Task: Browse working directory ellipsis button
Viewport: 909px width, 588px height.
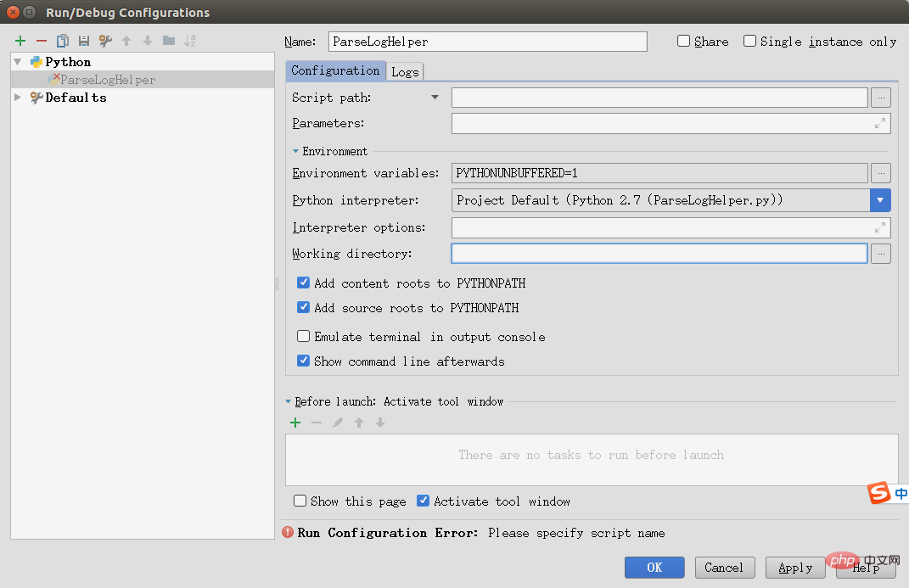Action: tap(881, 253)
